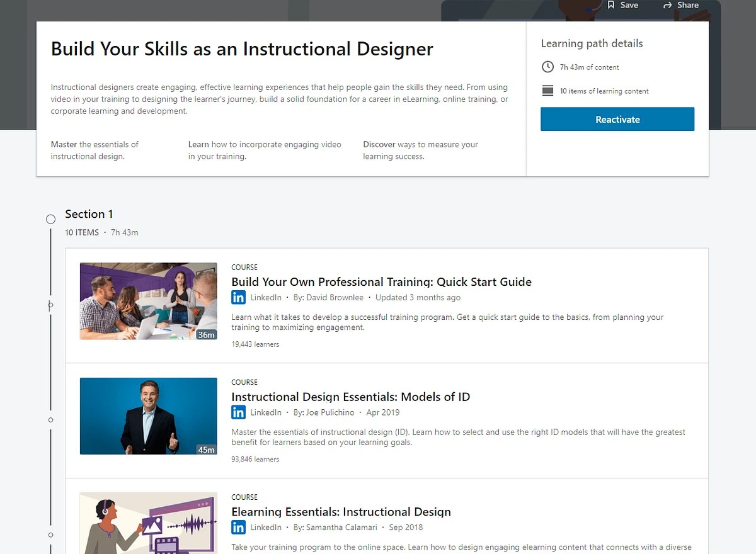The height and width of the screenshot is (554, 756).
Task: Click LinkedIn logo under Build Your Own Professional Training
Action: pyautogui.click(x=238, y=297)
